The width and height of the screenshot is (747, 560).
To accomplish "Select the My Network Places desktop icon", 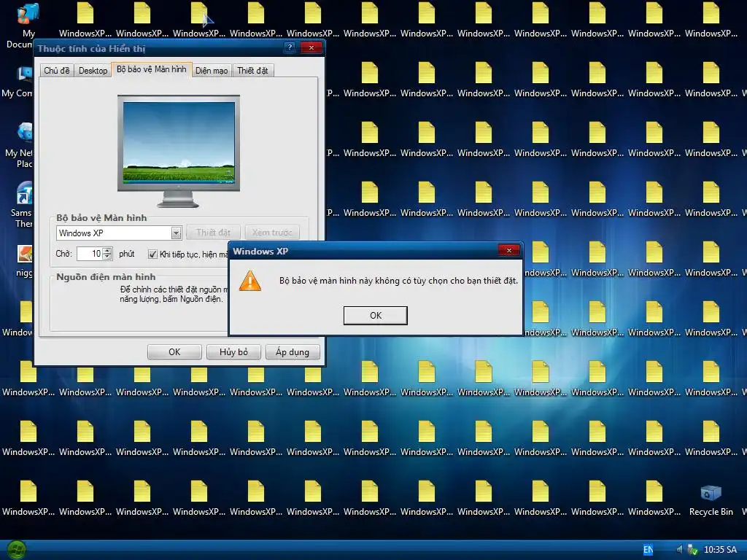I will pos(20,145).
